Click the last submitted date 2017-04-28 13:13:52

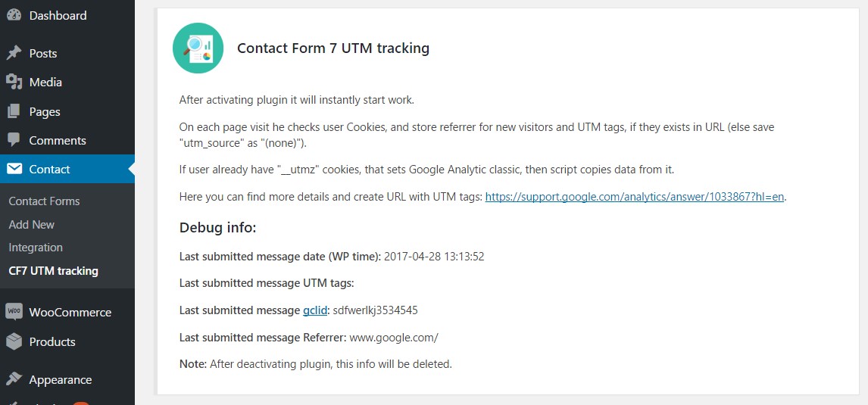(x=434, y=257)
